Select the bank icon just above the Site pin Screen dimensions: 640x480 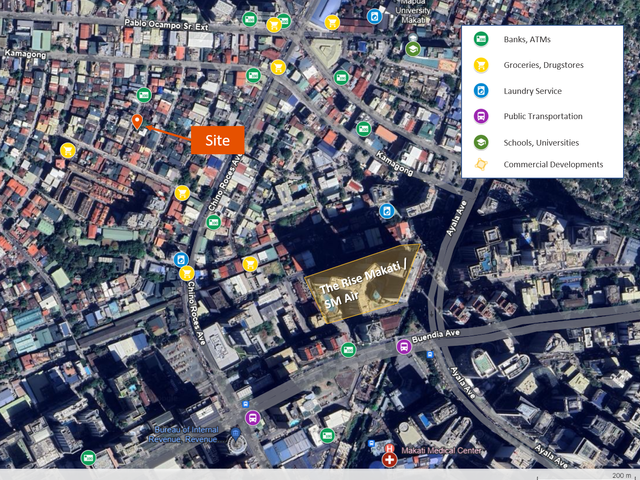tap(144, 95)
